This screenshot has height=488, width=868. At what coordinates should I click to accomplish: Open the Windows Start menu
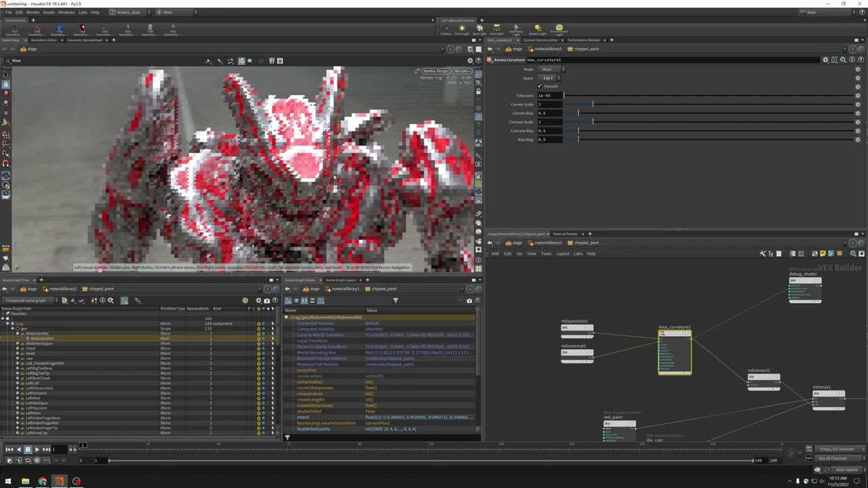pyautogui.click(x=8, y=481)
